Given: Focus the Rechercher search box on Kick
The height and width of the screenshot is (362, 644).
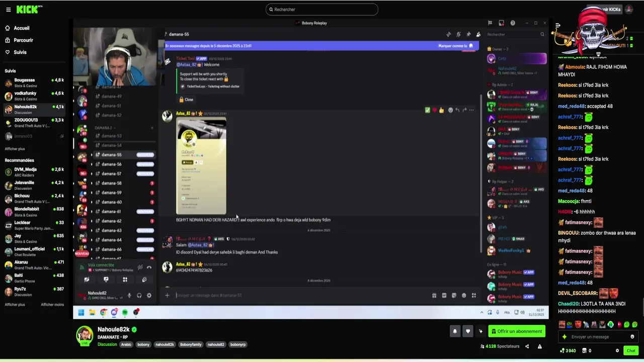Looking at the screenshot, I should (322, 9).
